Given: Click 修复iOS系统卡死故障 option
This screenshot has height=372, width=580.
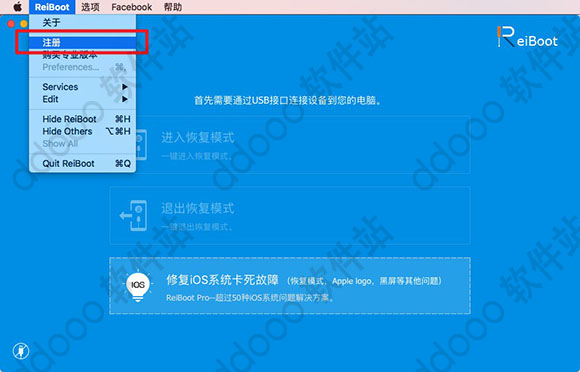Looking at the screenshot, I should pyautogui.click(x=290, y=286).
